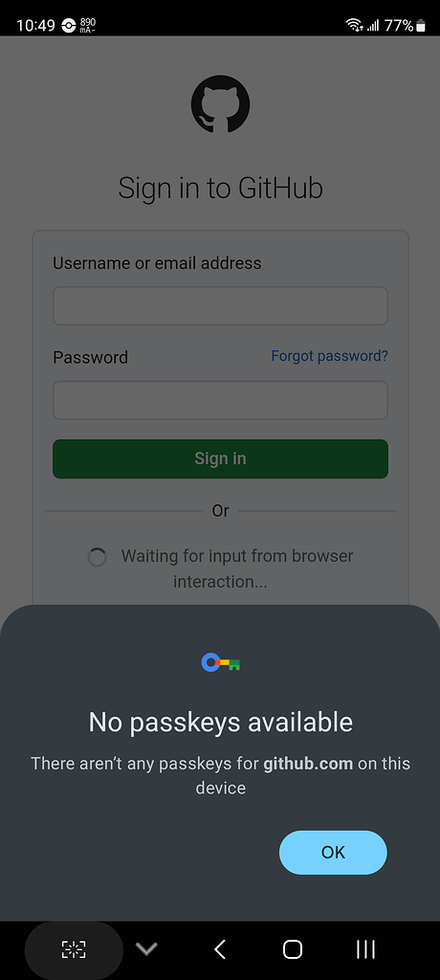Tap the Google passkey key icon
The width and height of the screenshot is (440, 980).
tap(221, 662)
